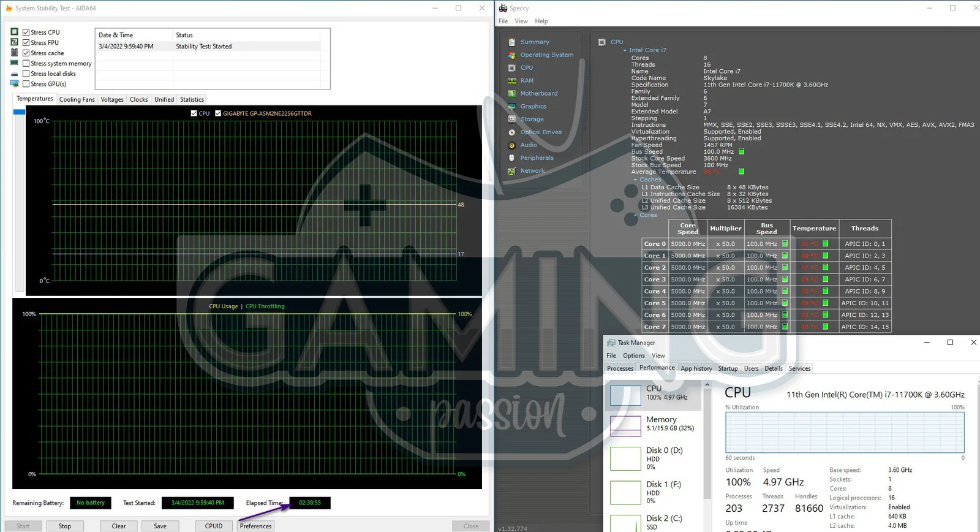Open the RAM icon in Speccy sidebar
Screen dimensions: 980x532
[511, 81]
